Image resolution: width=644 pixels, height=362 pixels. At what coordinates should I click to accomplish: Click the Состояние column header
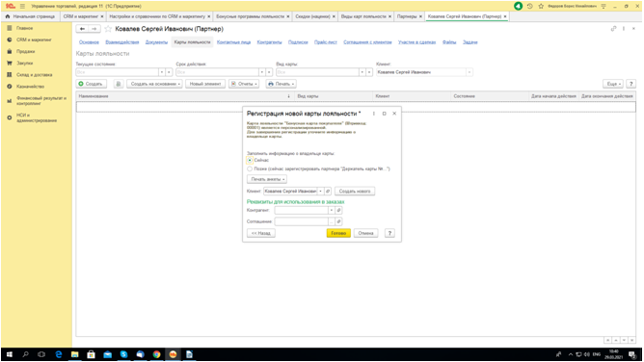tap(490, 96)
